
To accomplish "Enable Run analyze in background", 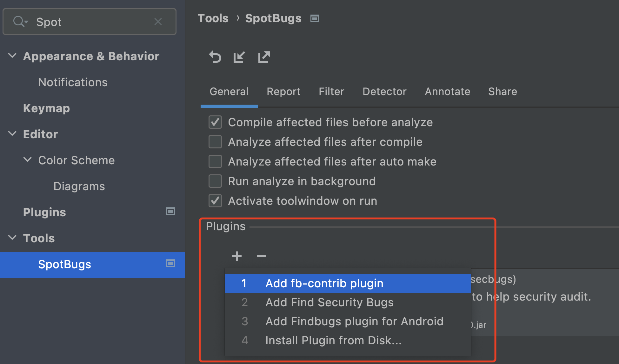I will tap(215, 181).
